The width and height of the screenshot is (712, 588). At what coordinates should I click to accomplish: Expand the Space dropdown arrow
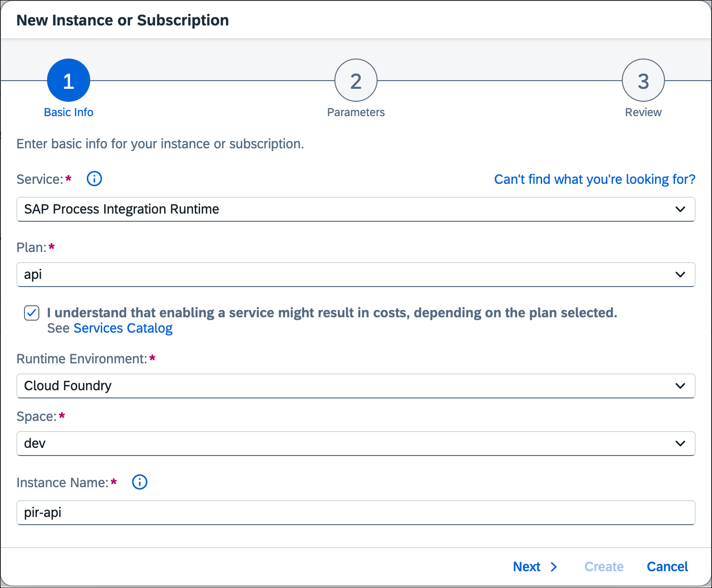680,444
